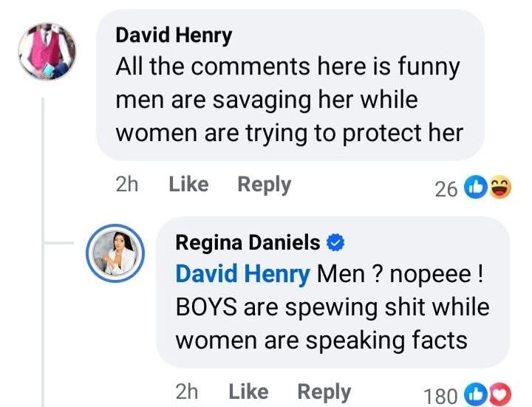Open David Henry's profile picture
Image resolution: width=532 pixels, height=407 pixels.
pyautogui.click(x=47, y=50)
